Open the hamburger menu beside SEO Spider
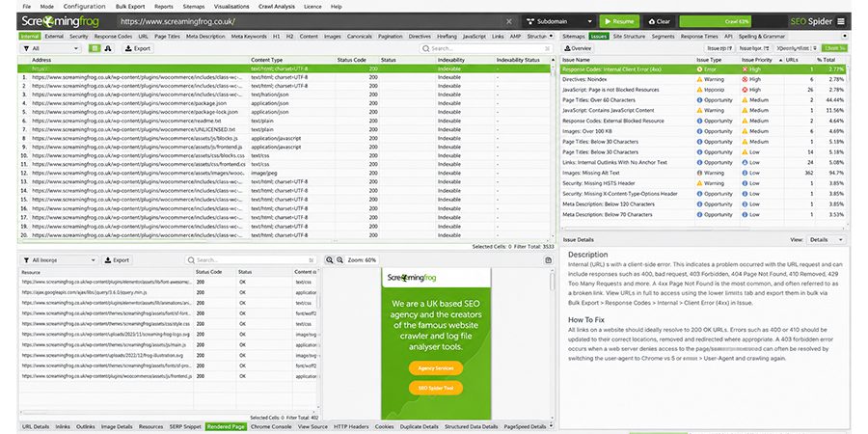Screen dimensions: 868x434 coord(841,21)
